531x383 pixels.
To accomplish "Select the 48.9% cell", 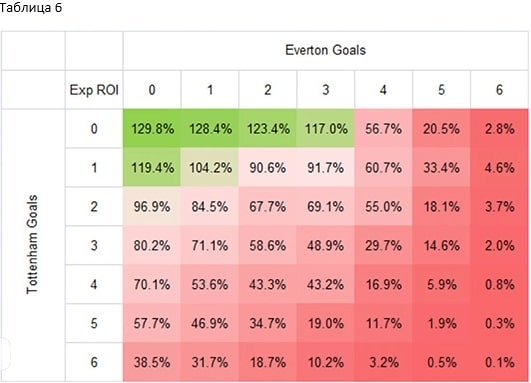I will (x=326, y=246).
